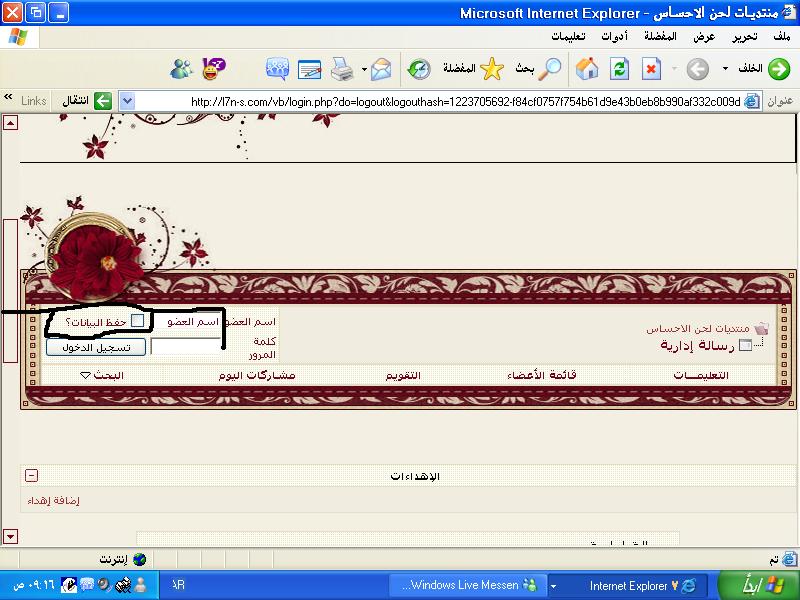This screenshot has height=600, width=800.
Task: Expand the Mail button dropdown arrow
Action: (x=364, y=69)
